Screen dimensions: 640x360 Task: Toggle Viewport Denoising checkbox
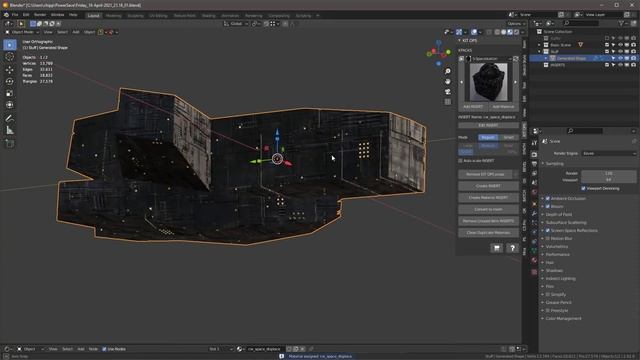pyautogui.click(x=583, y=189)
